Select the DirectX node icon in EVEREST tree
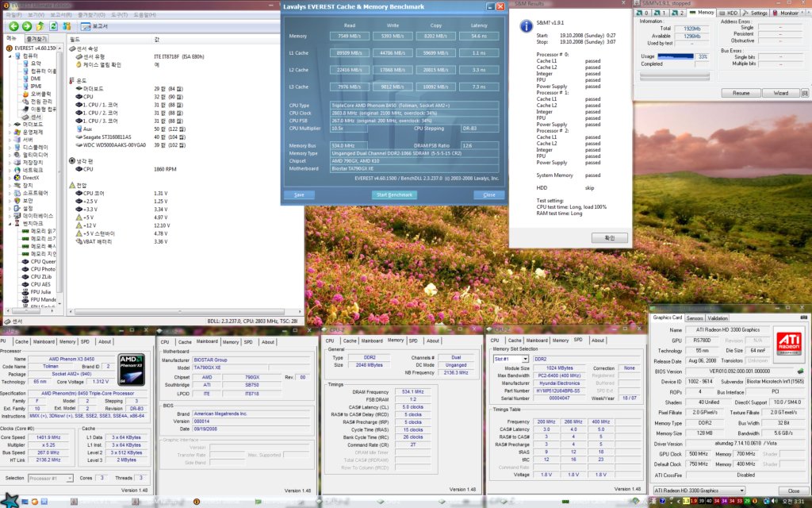812x508 pixels. point(17,177)
